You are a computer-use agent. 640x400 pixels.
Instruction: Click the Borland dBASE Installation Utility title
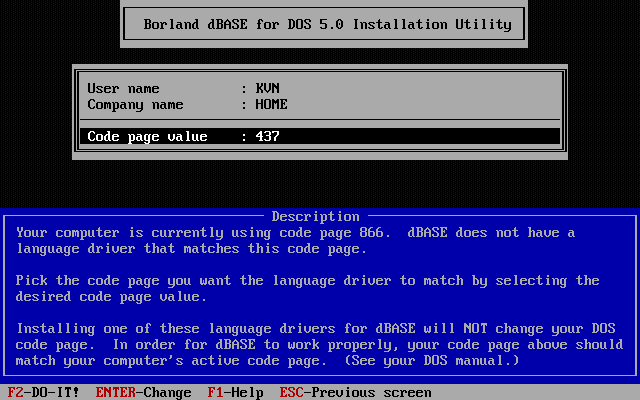point(327,24)
